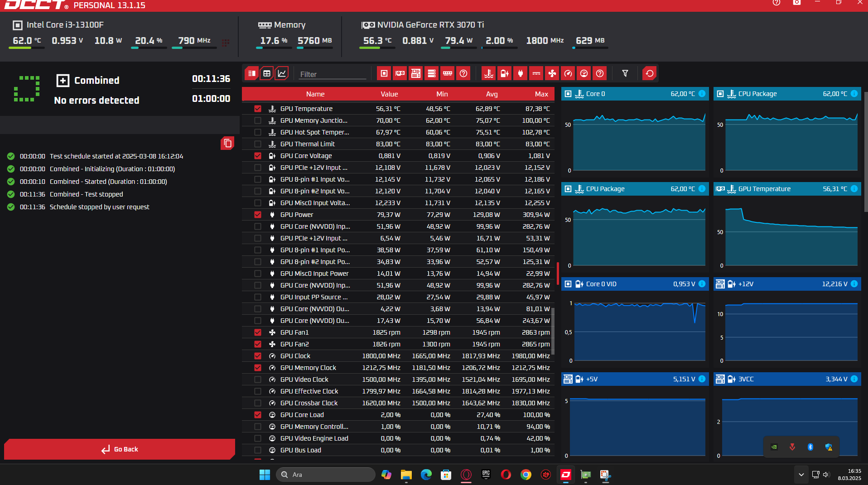Click the 'Schedule stopped by user request' log entry
This screenshot has width=868, height=485.
[x=99, y=207]
